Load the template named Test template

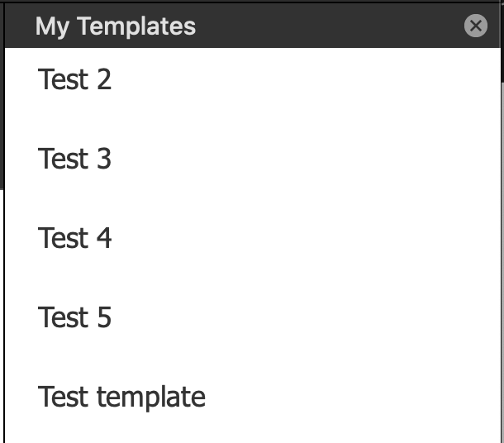click(x=121, y=398)
